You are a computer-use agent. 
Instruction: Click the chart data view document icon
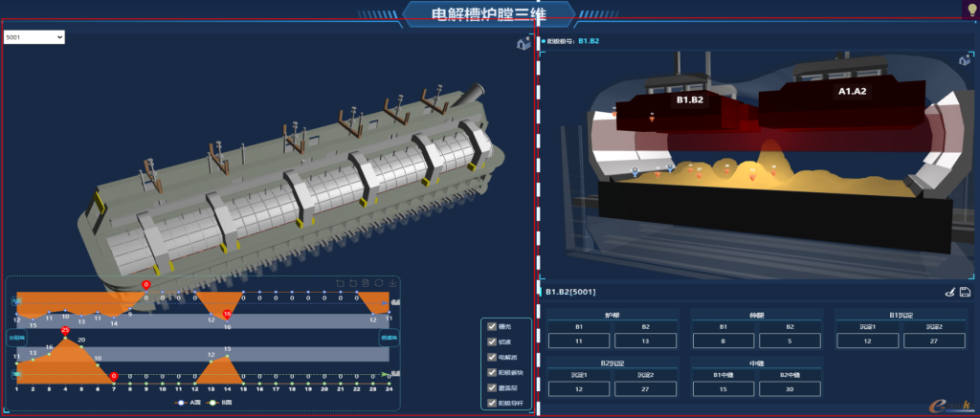pos(366,283)
